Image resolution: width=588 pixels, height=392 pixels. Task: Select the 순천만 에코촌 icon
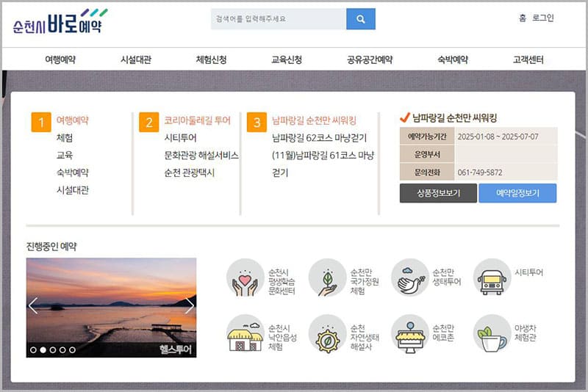click(x=409, y=333)
